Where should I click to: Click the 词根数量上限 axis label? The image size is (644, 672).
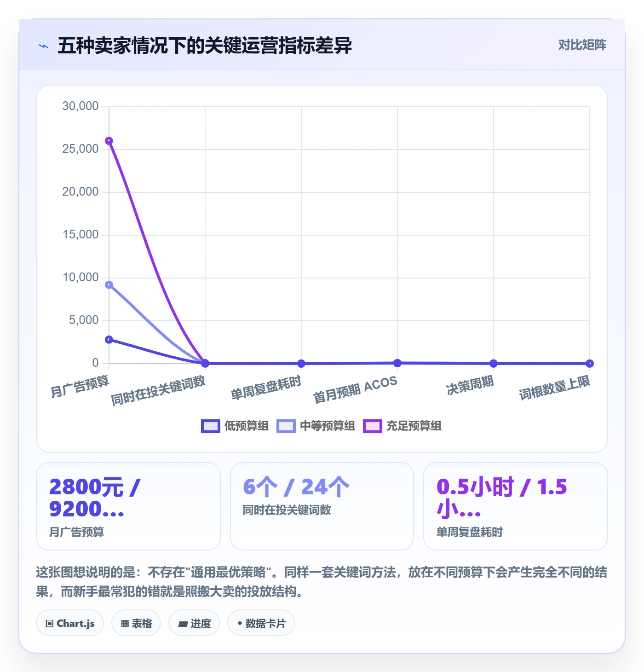(x=555, y=388)
